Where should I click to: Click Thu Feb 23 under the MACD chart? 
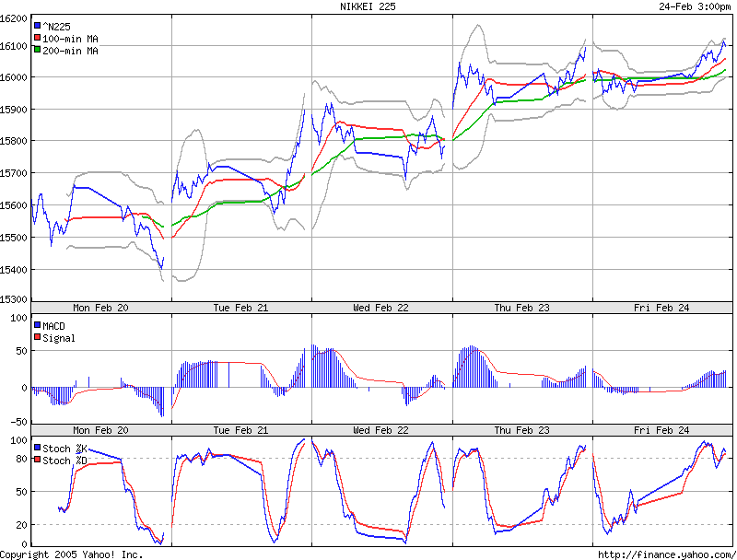[521, 430]
